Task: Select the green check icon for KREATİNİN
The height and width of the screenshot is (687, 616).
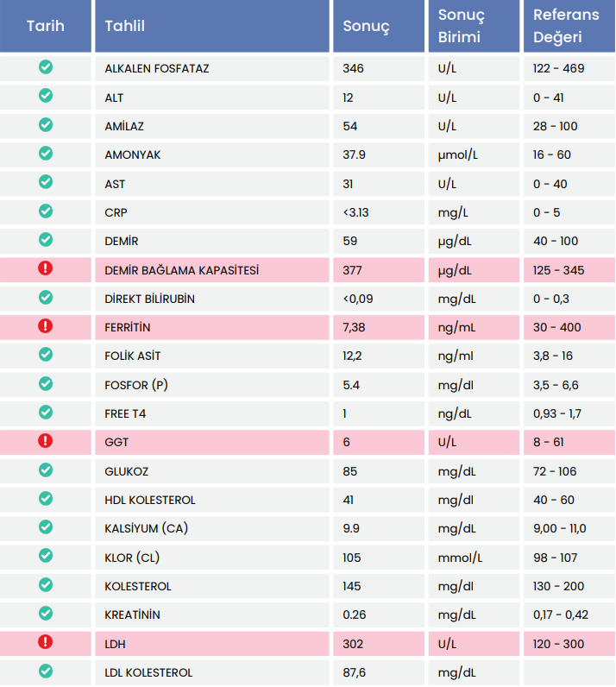Action: (46, 614)
